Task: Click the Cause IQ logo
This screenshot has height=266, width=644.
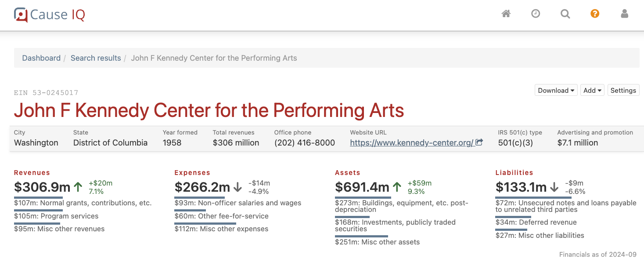Action: point(49,15)
